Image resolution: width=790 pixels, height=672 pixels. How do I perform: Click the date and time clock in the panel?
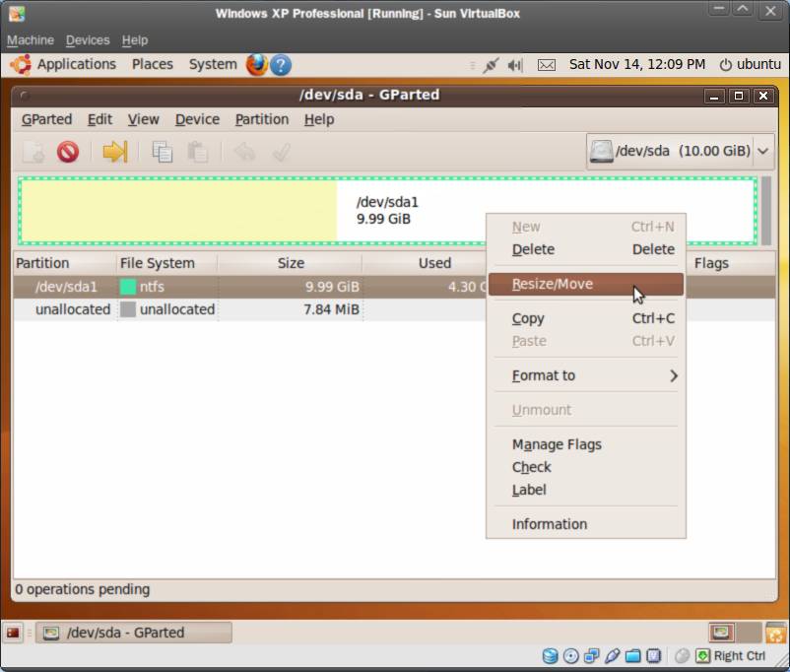[x=637, y=64]
